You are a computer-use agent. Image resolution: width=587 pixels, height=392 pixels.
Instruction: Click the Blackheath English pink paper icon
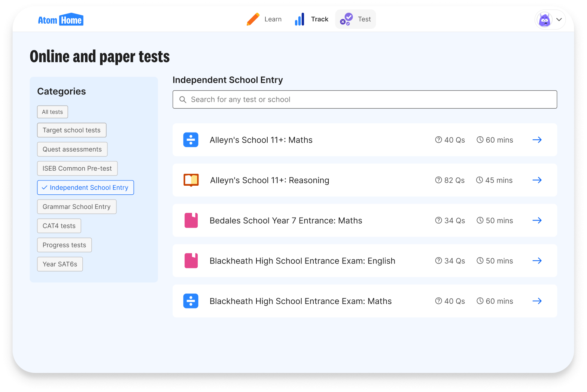point(191,261)
